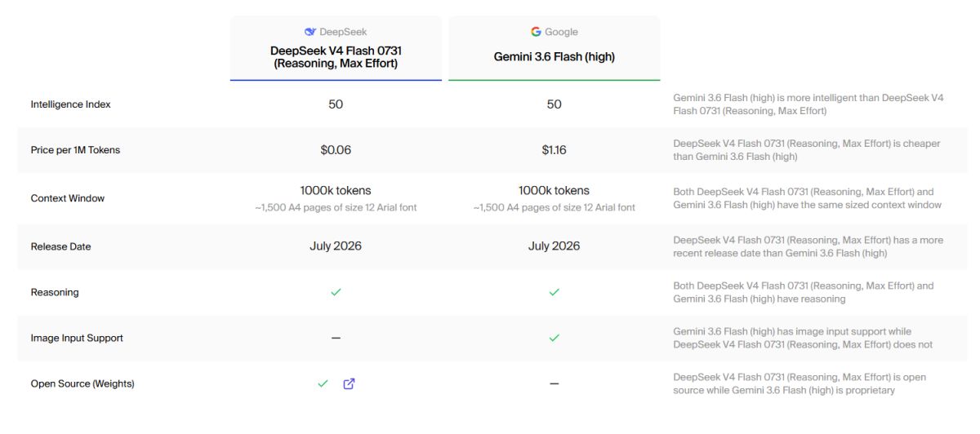
Task: Click the Intelligence Index row label
Action: (70, 104)
